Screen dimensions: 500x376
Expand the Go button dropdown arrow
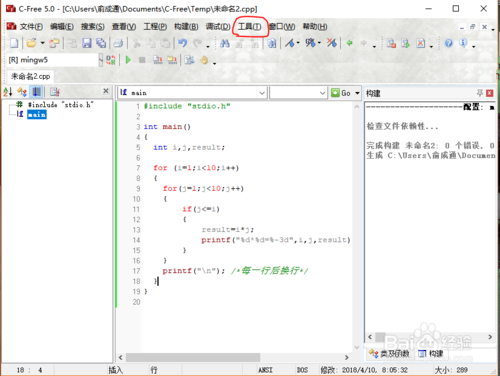pyautogui.click(x=357, y=93)
